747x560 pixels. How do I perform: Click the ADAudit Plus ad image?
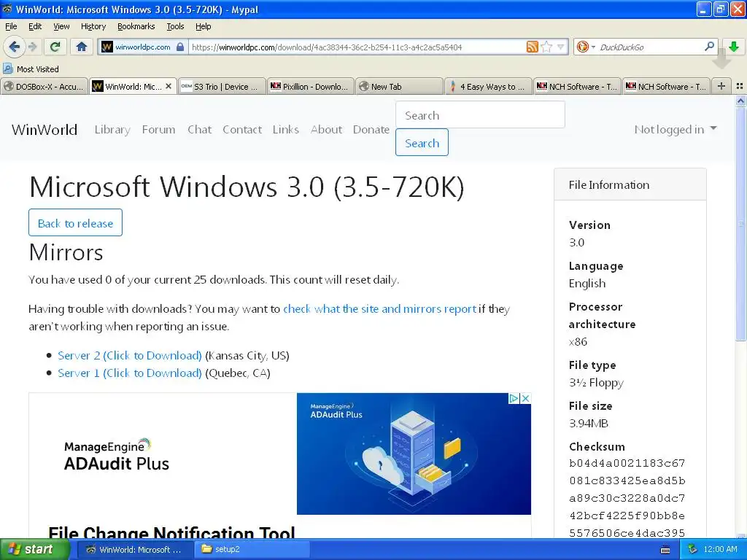click(414, 454)
